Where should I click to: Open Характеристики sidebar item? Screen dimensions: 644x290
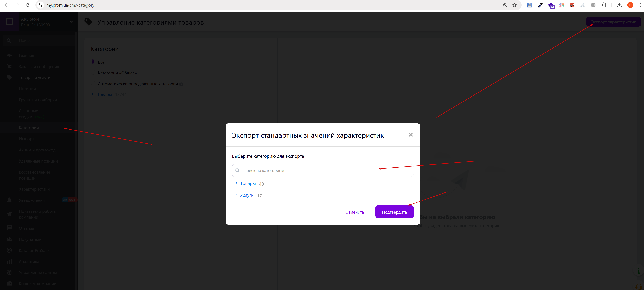tap(34, 189)
